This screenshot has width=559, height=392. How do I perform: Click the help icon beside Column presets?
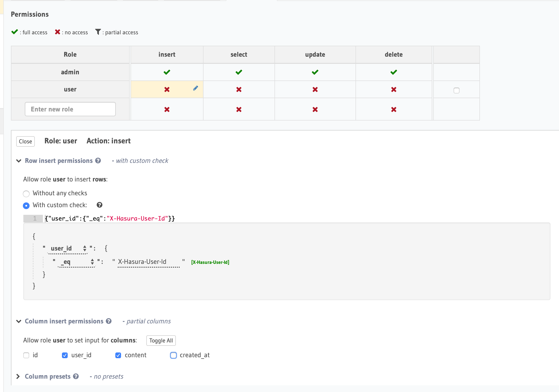click(76, 376)
